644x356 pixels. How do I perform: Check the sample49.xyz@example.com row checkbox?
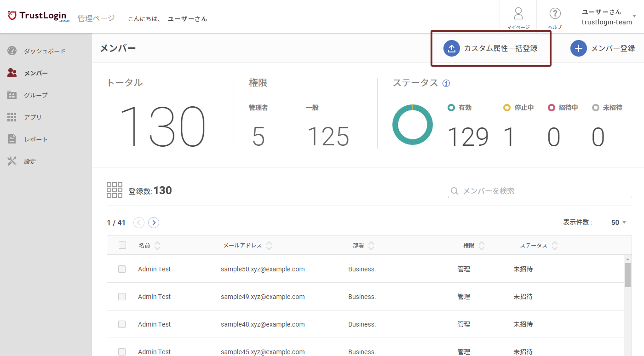122,297
